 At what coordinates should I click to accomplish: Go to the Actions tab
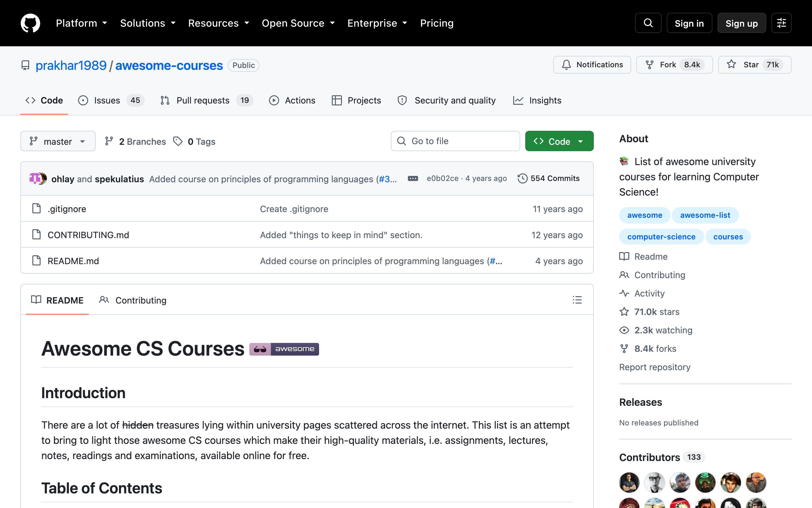coord(292,100)
